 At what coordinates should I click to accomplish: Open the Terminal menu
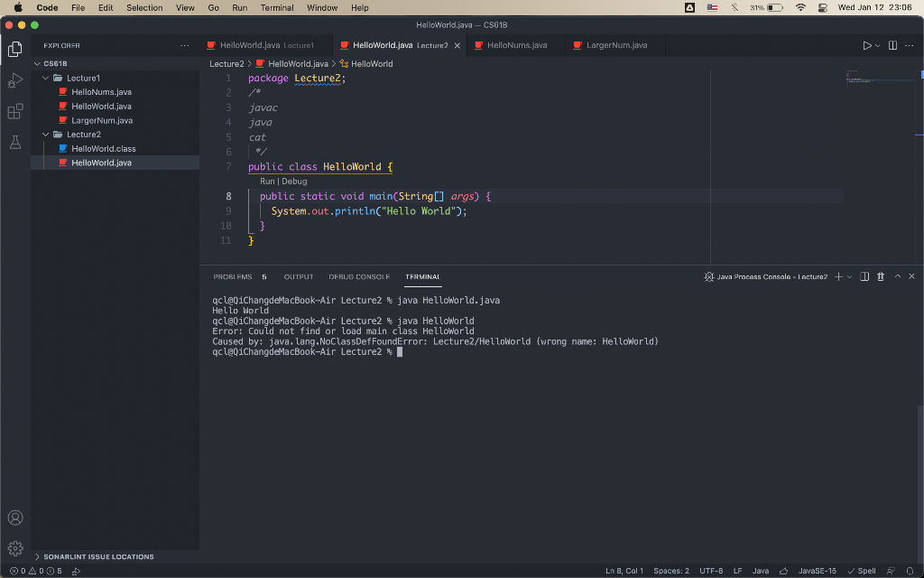click(277, 7)
